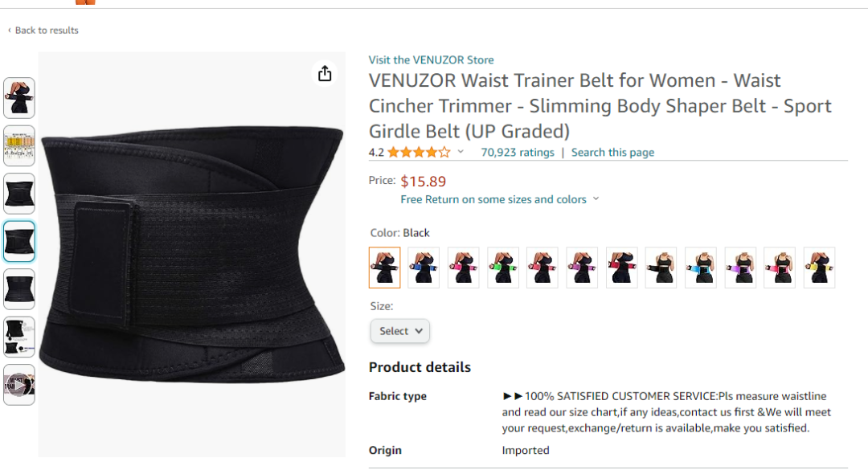Visit the VENUZOR Store link

pyautogui.click(x=432, y=59)
